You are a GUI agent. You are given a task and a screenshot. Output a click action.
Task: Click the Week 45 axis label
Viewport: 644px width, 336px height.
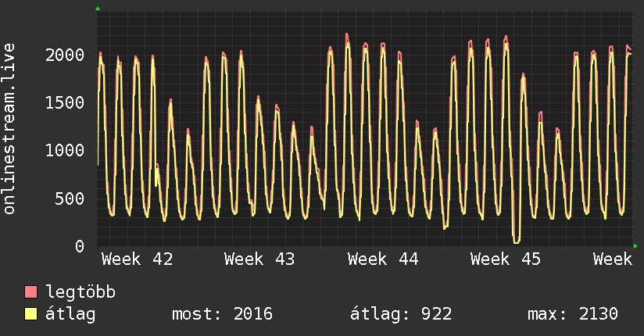pos(506,259)
